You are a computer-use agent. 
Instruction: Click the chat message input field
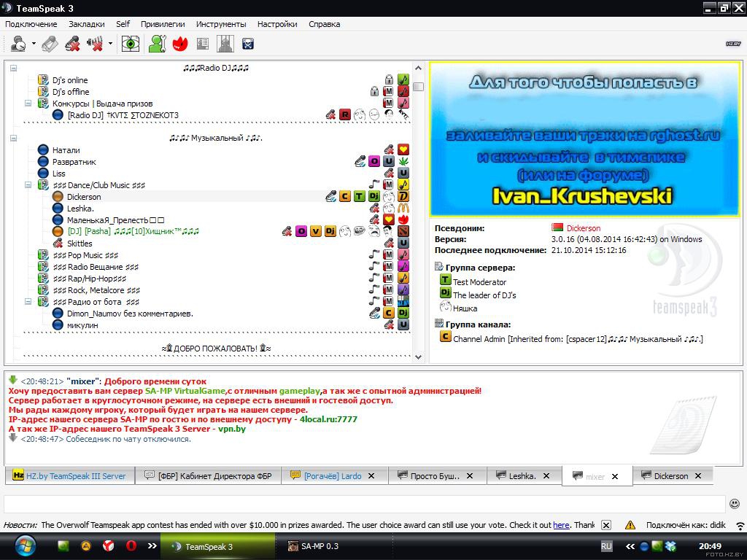pos(365,504)
